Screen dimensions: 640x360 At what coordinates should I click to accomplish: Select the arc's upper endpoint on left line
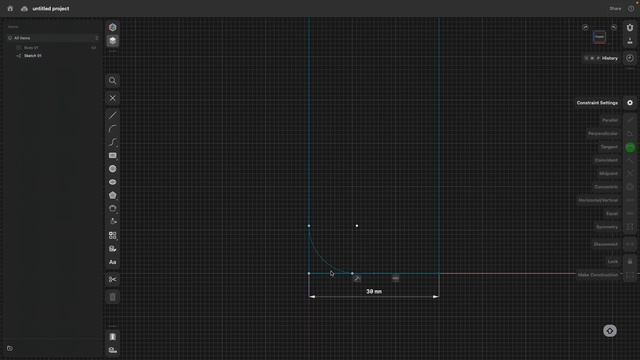[309, 226]
